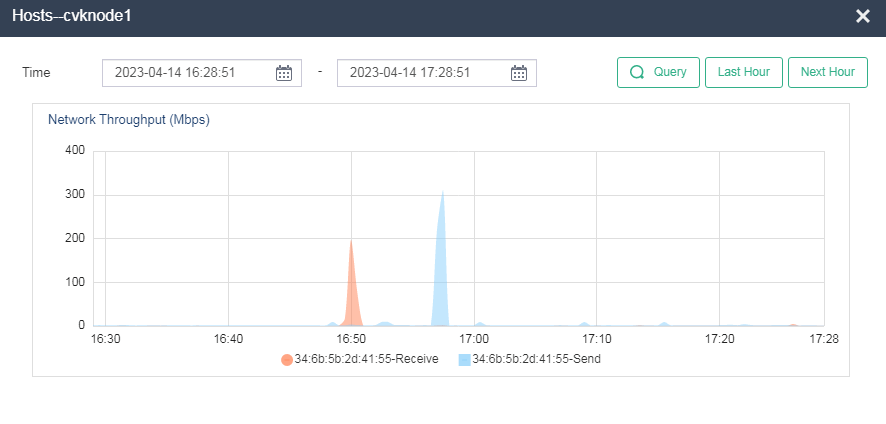The height and width of the screenshot is (424, 886).
Task: Toggle the 34:6b:5b:2d:41:55-Receive legend series
Action: pyautogui.click(x=359, y=360)
